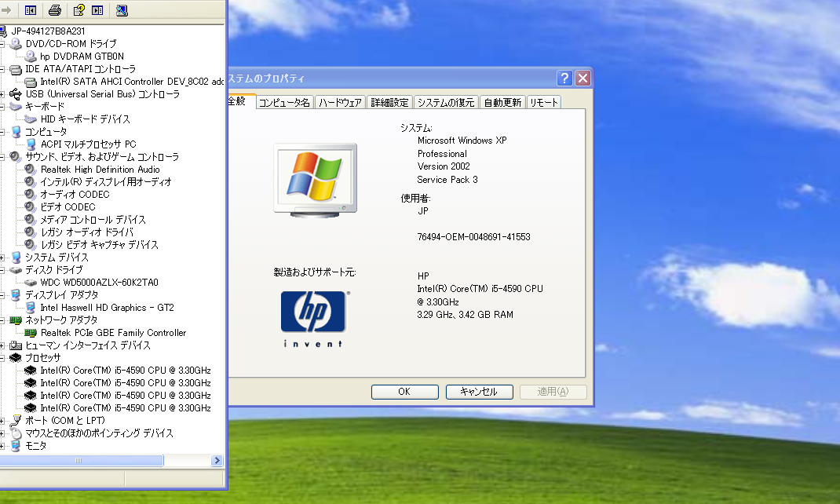840x504 pixels.
Task: Click the Windows XP logo monitor image
Action: coord(315,181)
